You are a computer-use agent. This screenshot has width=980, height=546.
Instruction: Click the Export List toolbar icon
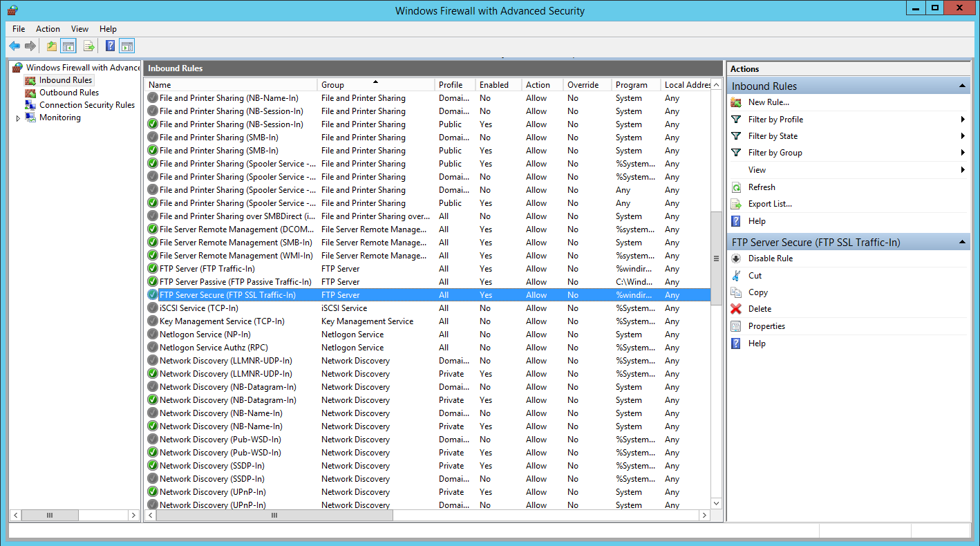point(88,46)
